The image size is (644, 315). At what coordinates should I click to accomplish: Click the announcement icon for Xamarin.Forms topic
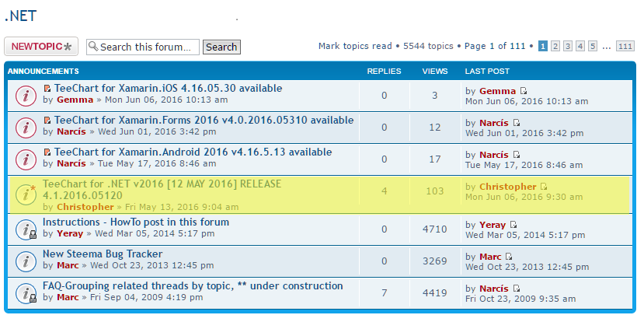[x=26, y=128]
